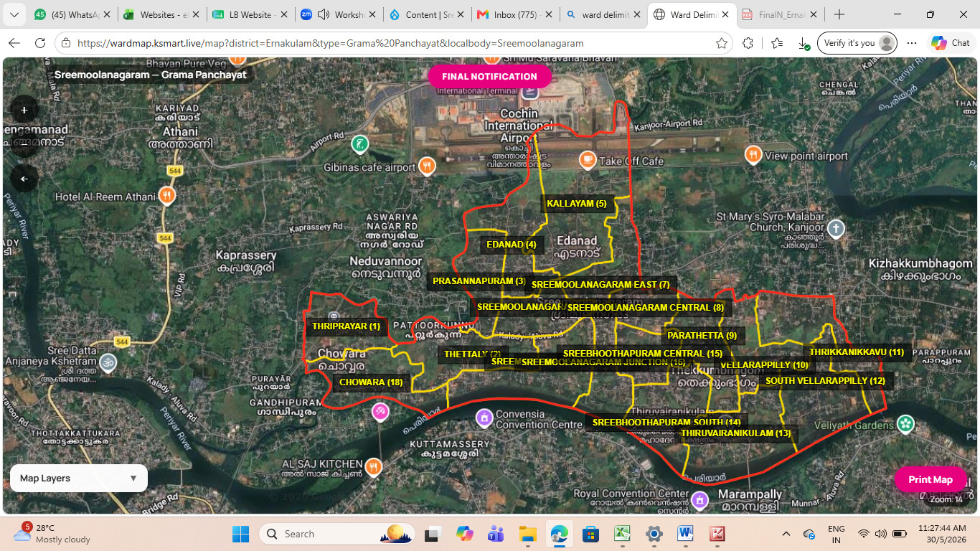Open Copilot Chat in browser
The width and height of the screenshot is (980, 551).
coord(950,43)
